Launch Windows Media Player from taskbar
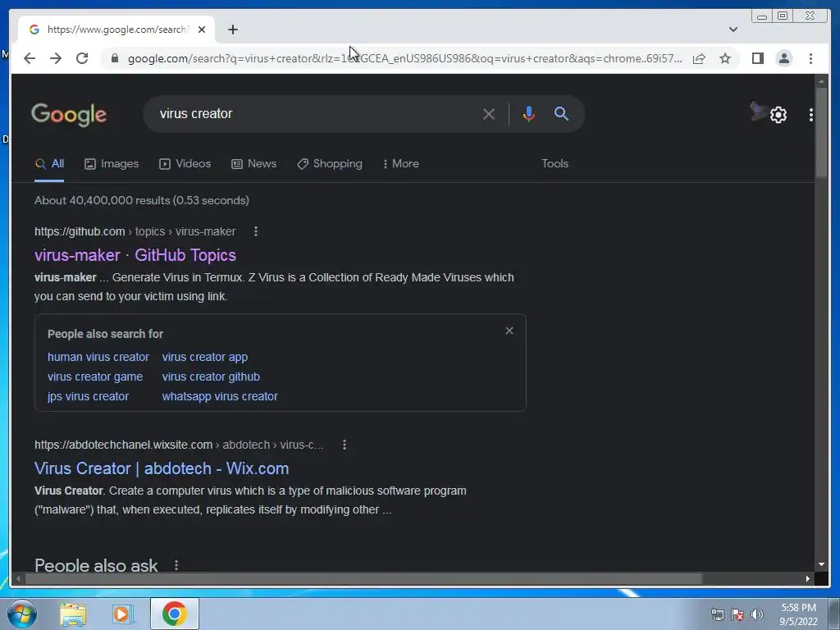 click(123, 614)
